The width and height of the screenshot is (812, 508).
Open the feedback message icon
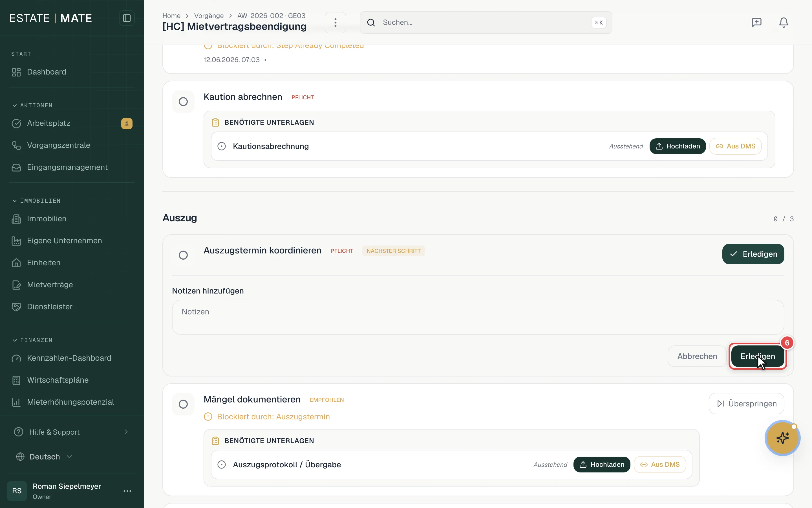coord(757,23)
